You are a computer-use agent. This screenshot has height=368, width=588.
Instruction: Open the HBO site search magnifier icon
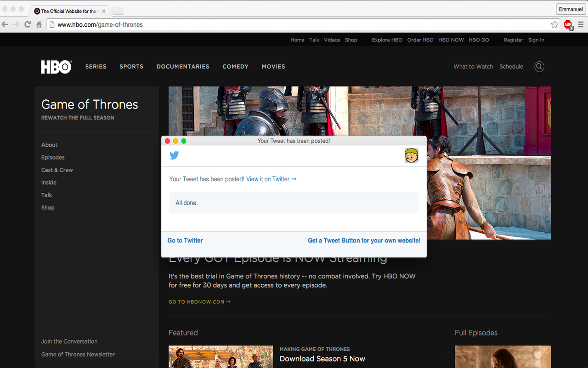pyautogui.click(x=539, y=67)
